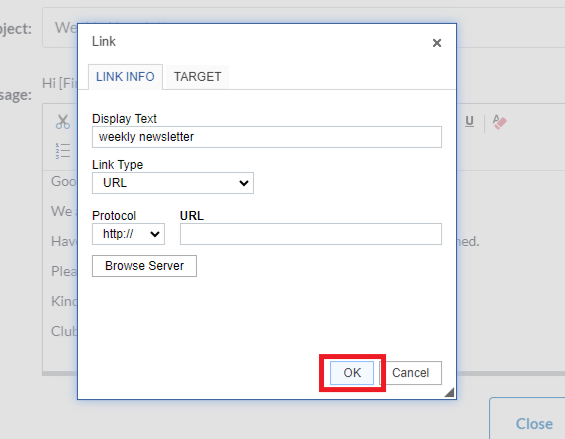
Task: Click the Link dialog title
Action: (104, 41)
